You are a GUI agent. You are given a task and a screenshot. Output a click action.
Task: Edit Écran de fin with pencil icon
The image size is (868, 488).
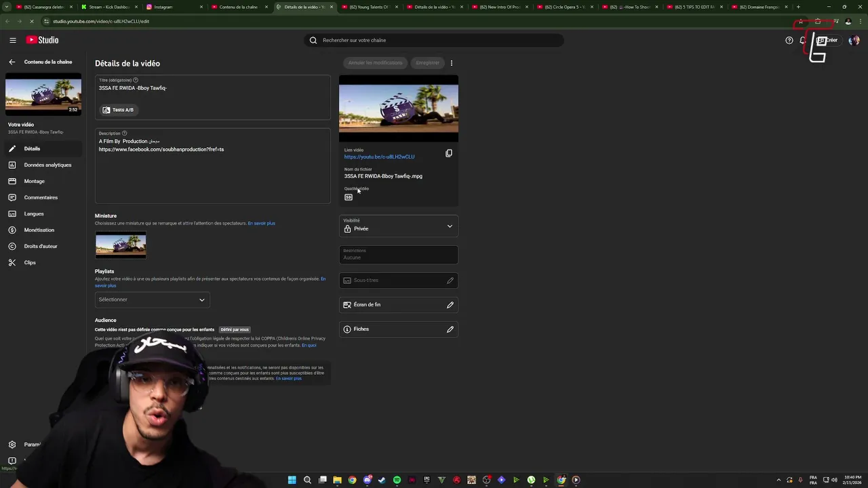(x=450, y=305)
